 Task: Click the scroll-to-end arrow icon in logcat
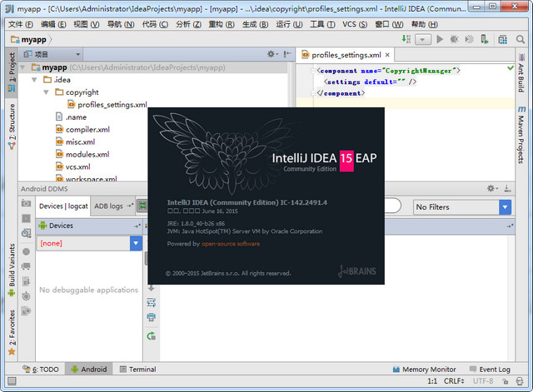tap(152, 289)
